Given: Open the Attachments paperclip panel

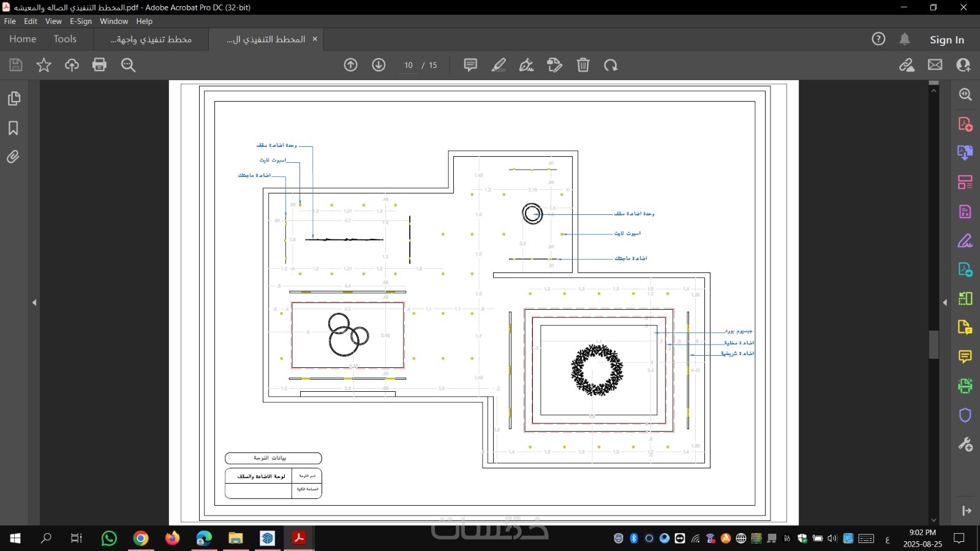Looking at the screenshot, I should pyautogui.click(x=13, y=157).
